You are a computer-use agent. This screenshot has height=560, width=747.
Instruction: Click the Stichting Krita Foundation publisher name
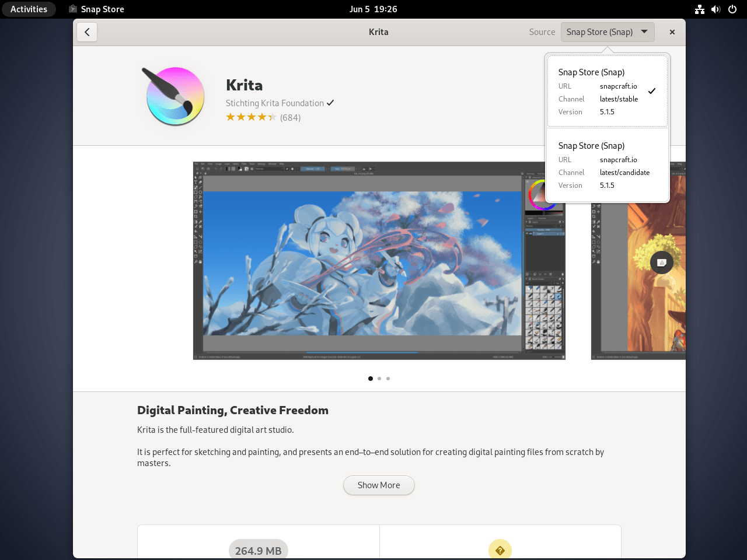coord(275,103)
